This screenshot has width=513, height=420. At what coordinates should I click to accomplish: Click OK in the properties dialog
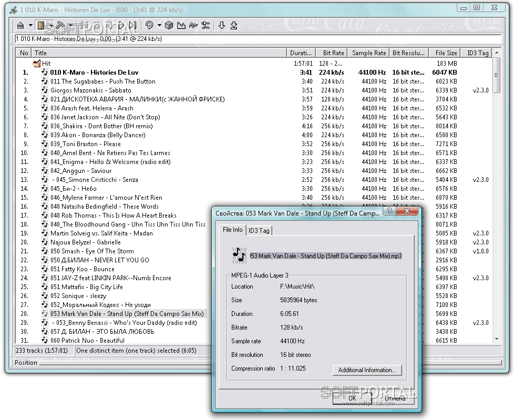352,398
